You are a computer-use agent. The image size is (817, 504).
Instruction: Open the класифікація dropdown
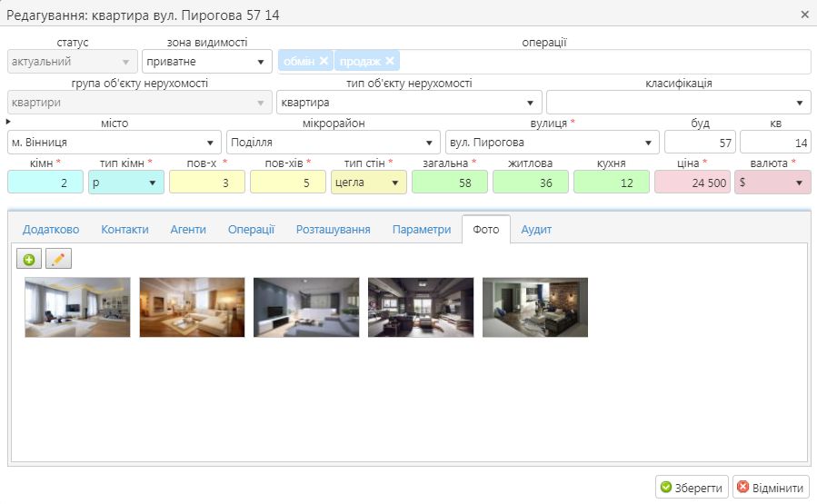[678, 103]
